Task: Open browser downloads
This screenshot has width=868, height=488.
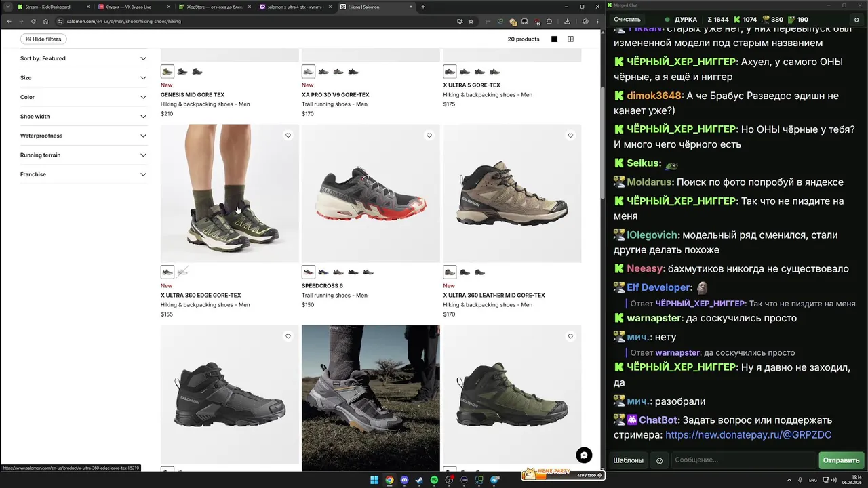Action: pyautogui.click(x=567, y=21)
